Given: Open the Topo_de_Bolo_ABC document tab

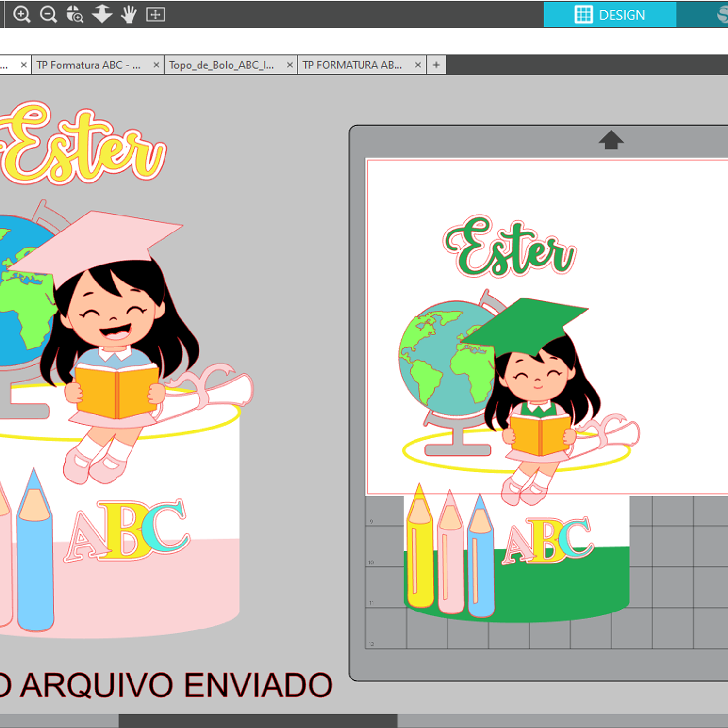Looking at the screenshot, I should (221, 65).
